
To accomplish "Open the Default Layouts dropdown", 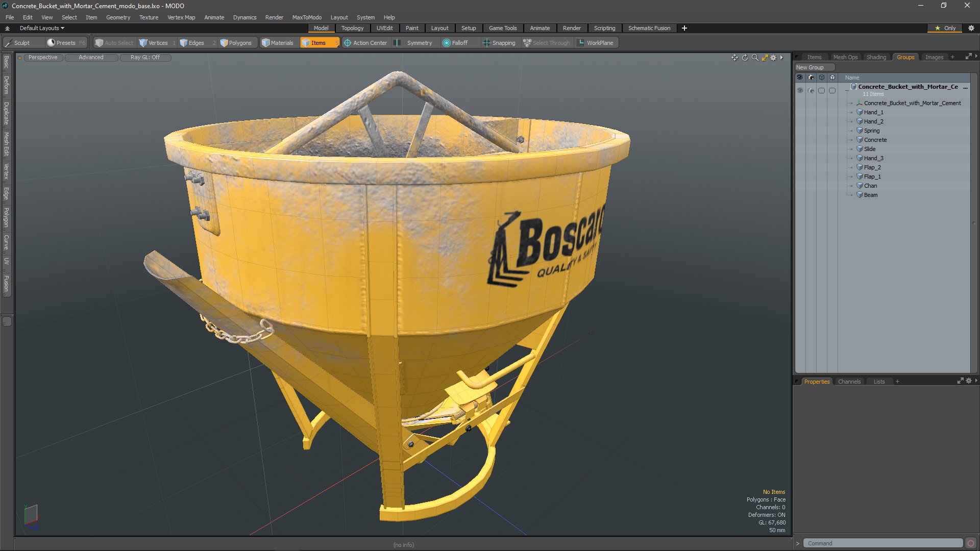I will pos(42,28).
